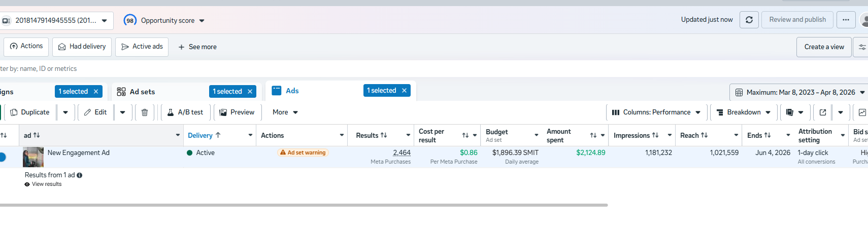Screen dimensions: 868x233
Task: Open the reports icon dropdown
Action: click(x=794, y=112)
